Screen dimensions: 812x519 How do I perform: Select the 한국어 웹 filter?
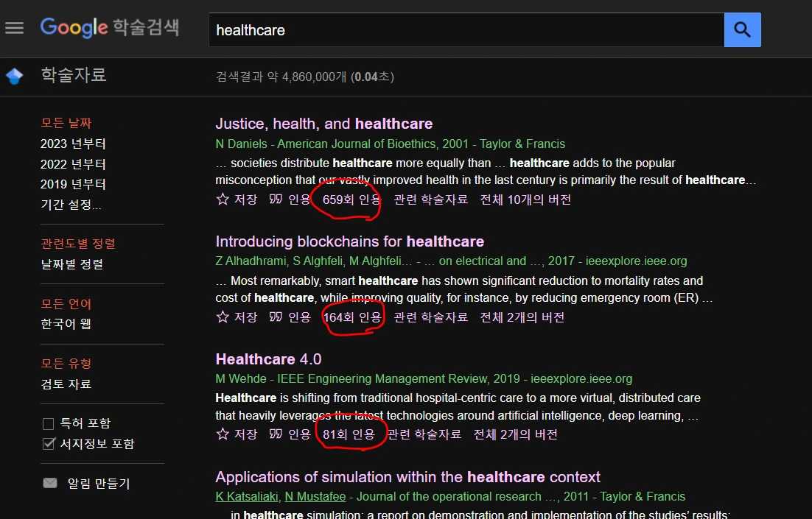coord(66,324)
